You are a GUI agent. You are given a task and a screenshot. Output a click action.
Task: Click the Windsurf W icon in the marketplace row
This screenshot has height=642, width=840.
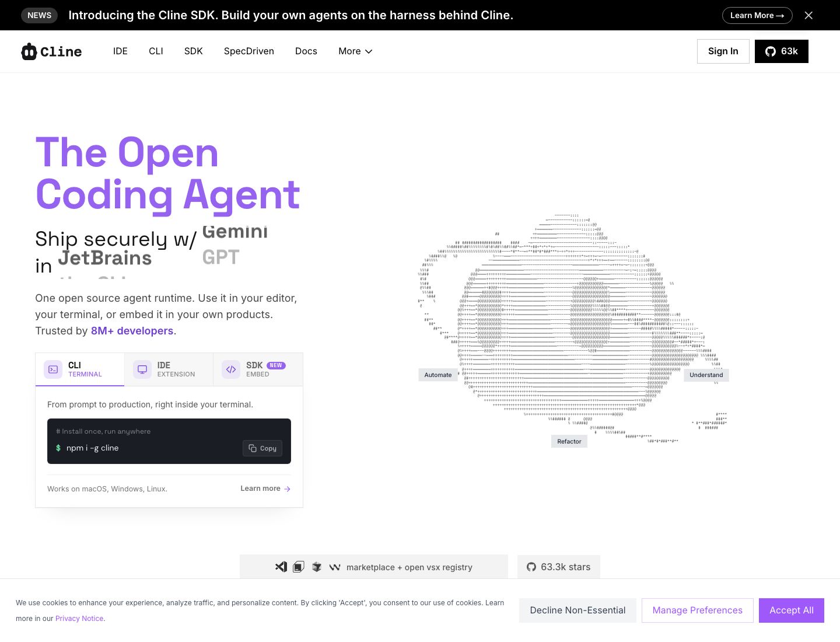point(335,567)
